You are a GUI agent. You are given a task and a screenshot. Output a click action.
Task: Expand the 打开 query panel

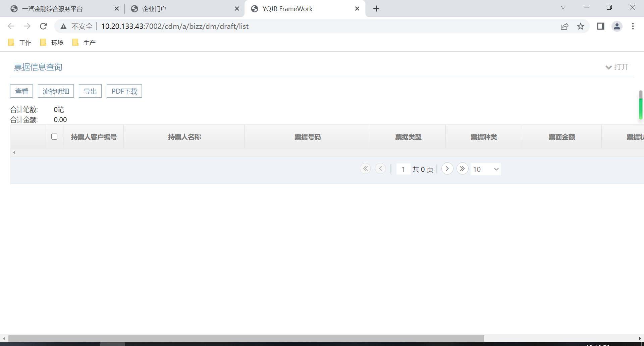pos(617,67)
